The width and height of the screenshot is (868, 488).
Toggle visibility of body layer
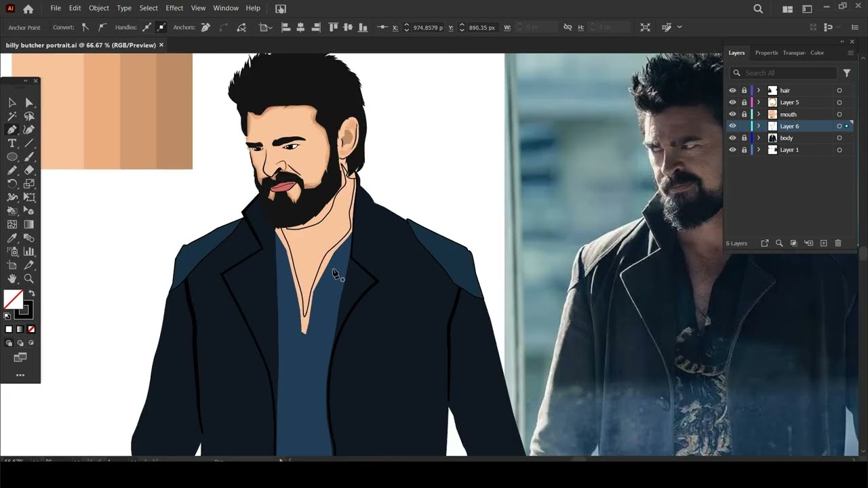732,138
